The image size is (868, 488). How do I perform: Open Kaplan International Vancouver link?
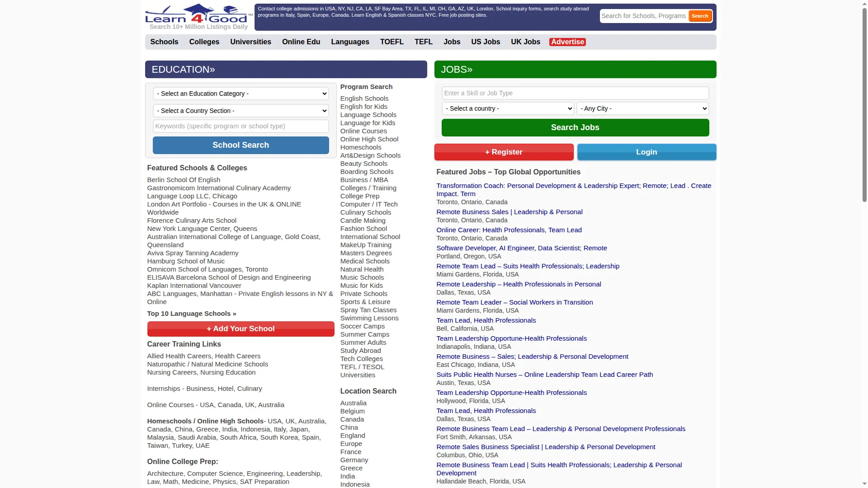click(194, 286)
